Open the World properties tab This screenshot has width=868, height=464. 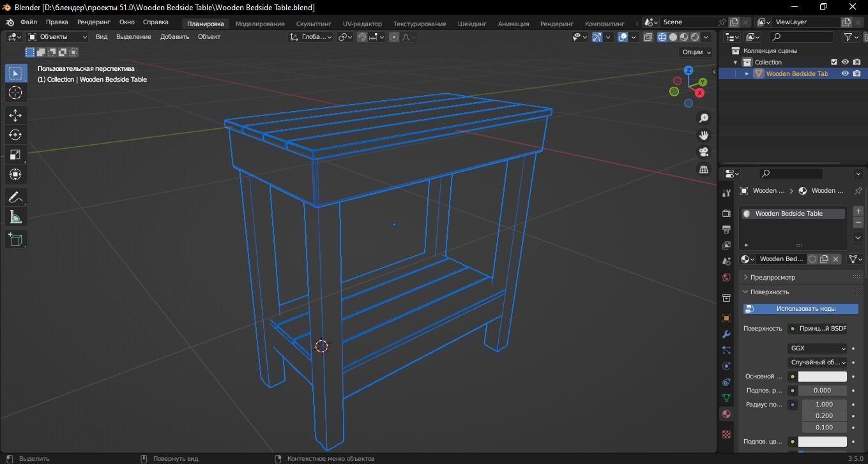(726, 278)
